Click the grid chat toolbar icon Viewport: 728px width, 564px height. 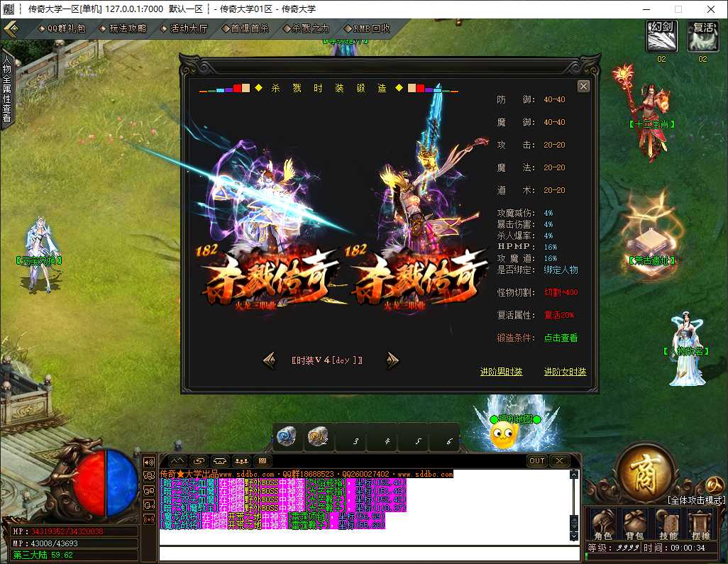click(263, 461)
